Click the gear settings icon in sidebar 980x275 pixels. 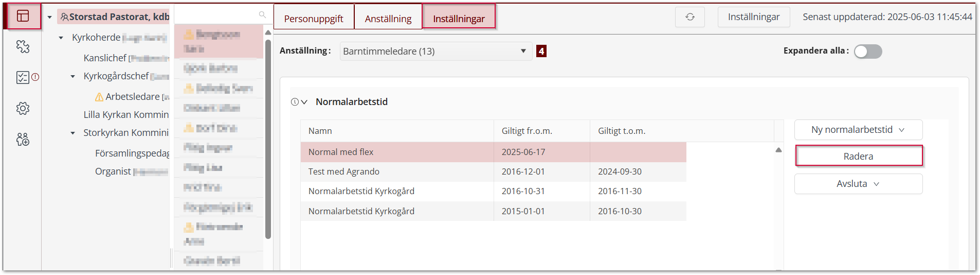pyautogui.click(x=23, y=108)
